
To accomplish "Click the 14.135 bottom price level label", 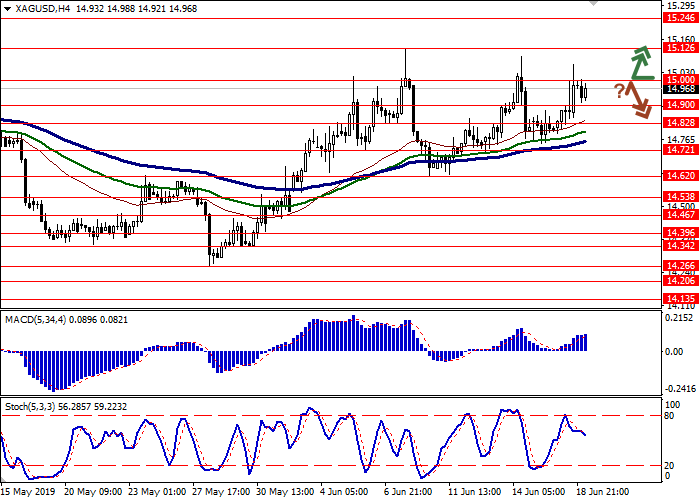I will (681, 298).
